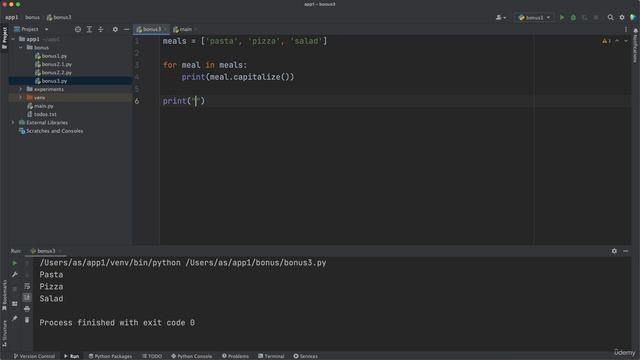Click 'Process finished with exit code 0' output
The width and height of the screenshot is (640, 360).
(117, 323)
